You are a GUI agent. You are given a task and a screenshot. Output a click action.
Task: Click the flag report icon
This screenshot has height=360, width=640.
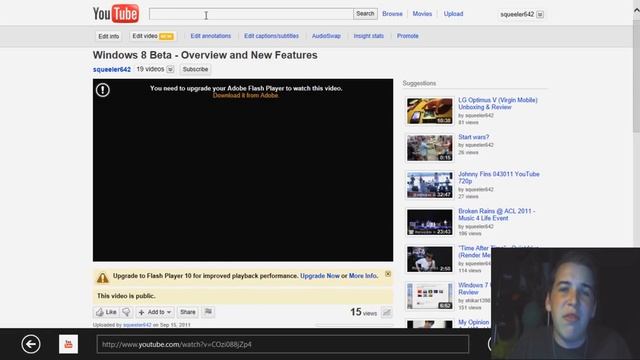(x=208, y=312)
